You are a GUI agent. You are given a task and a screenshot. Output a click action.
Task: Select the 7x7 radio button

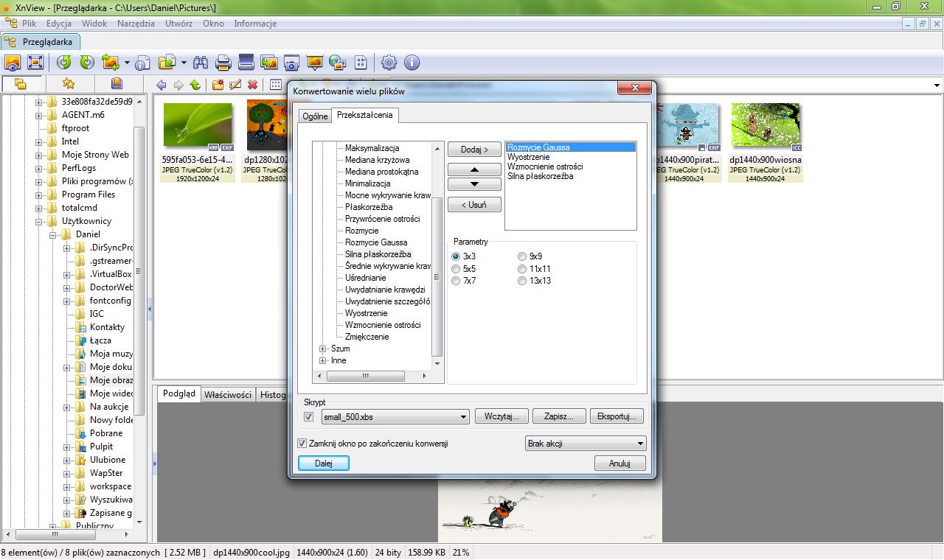tap(456, 281)
